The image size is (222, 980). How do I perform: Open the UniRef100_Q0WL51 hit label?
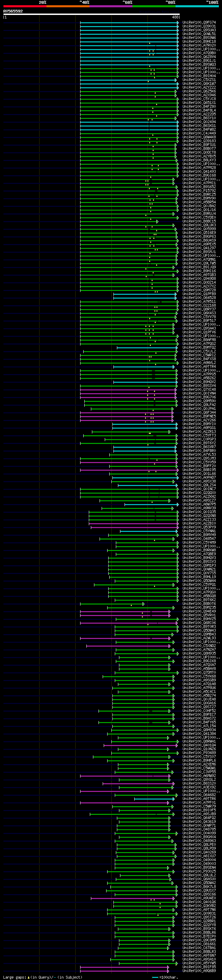point(199,34)
